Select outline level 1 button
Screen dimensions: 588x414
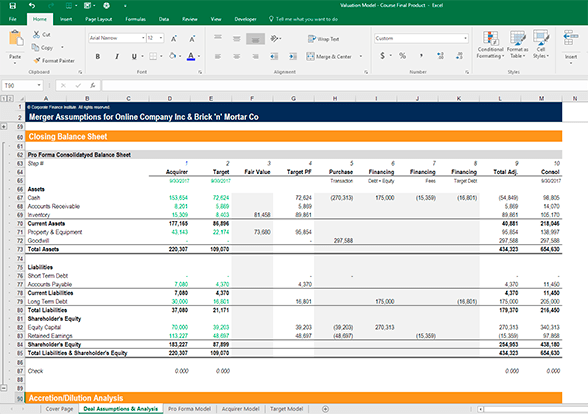coord(3,99)
